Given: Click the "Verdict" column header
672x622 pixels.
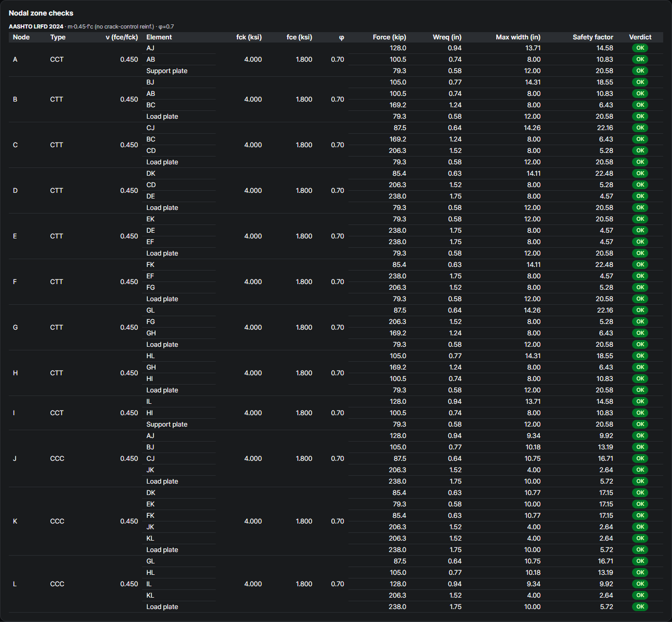Looking at the screenshot, I should tap(640, 37).
